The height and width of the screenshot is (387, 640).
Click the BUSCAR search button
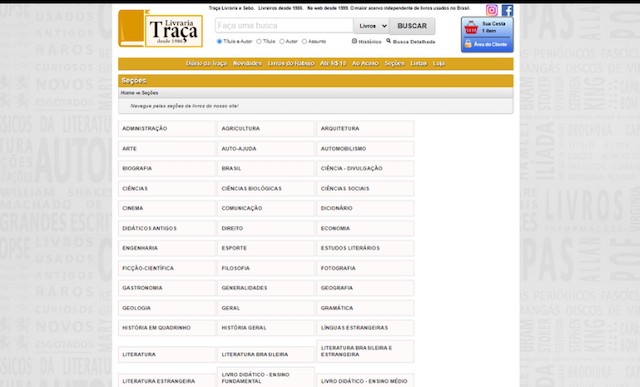pos(412,26)
